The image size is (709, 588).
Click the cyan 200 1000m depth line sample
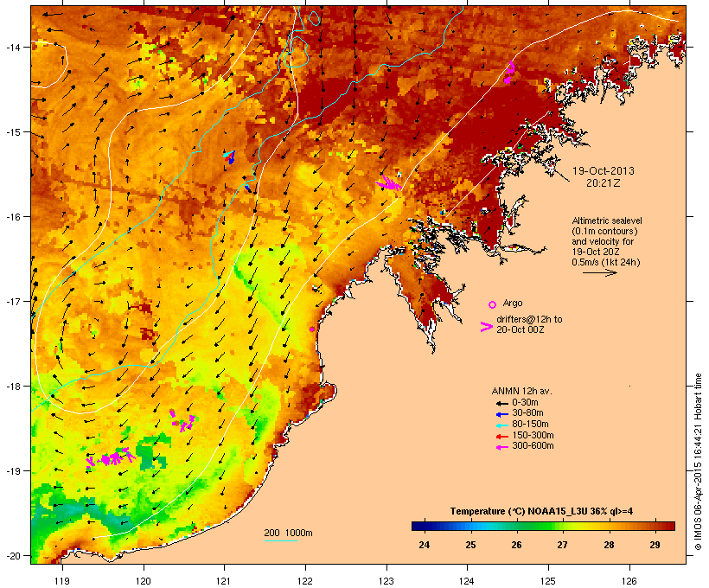[280, 540]
